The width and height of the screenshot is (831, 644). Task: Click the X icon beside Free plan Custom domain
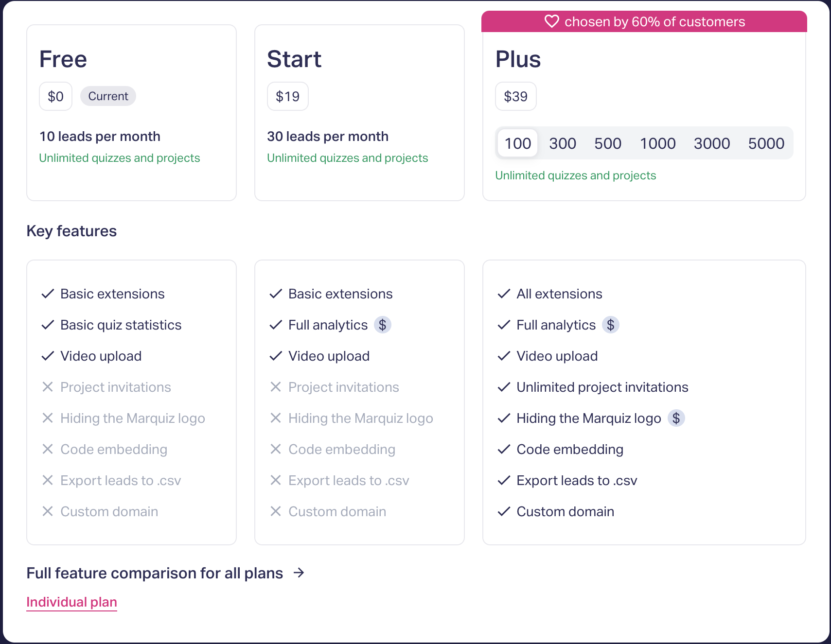pos(48,511)
